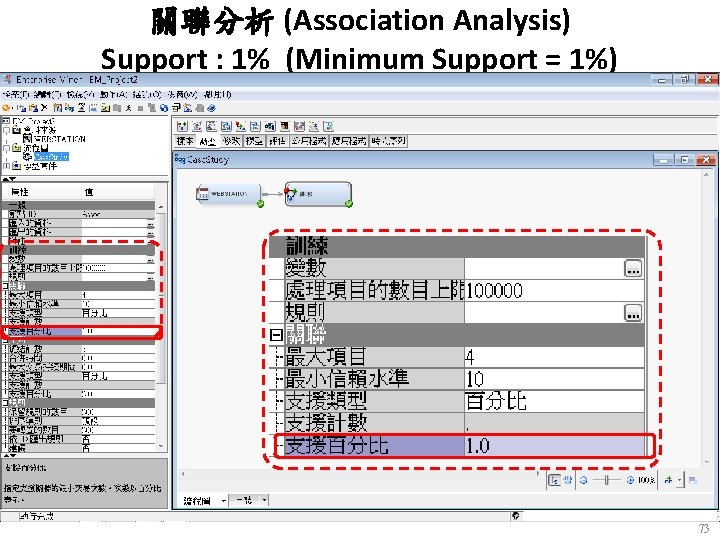Screen dimensions: 720x540
Task: Collapse the 關聯 section in the properties panel
Action: tap(4, 286)
